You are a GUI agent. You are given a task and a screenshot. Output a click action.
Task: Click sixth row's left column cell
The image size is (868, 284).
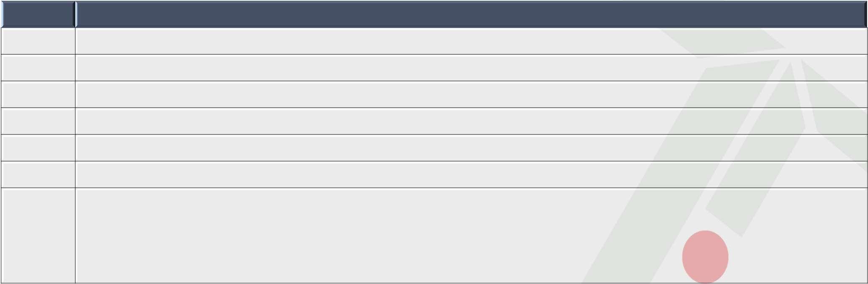(38, 175)
